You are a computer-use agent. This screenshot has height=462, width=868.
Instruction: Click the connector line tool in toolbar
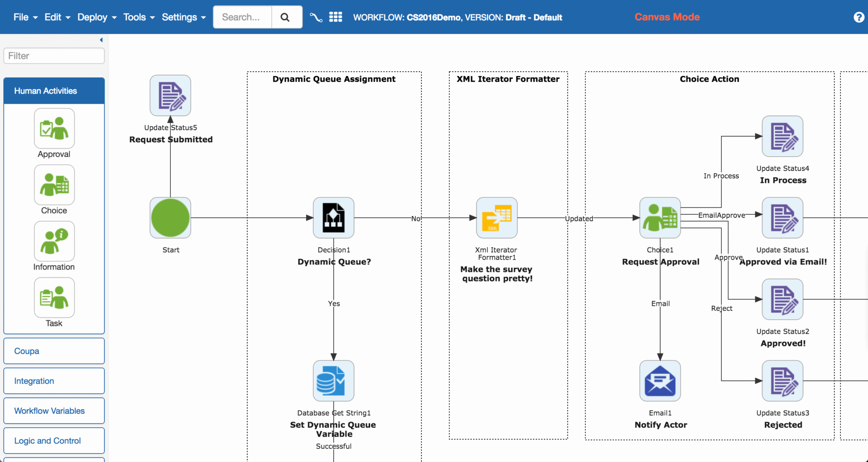coord(316,17)
